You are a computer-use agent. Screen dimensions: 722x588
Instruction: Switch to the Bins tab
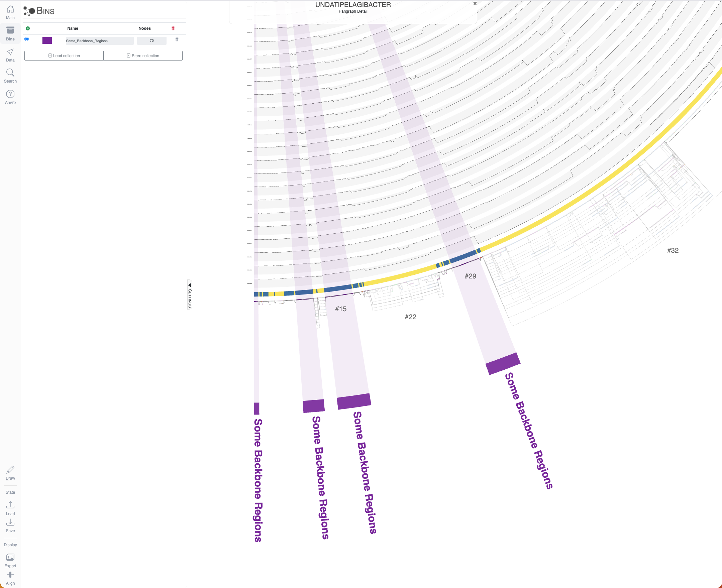point(10,33)
